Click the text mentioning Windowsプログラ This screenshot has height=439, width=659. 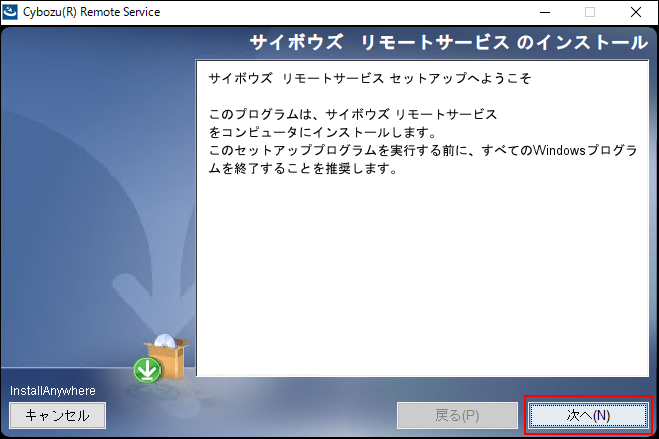tap(423, 150)
